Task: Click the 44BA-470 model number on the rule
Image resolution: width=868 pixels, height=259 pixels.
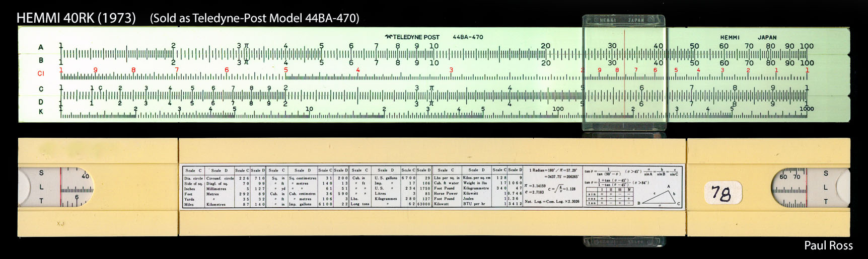Action: tap(468, 37)
